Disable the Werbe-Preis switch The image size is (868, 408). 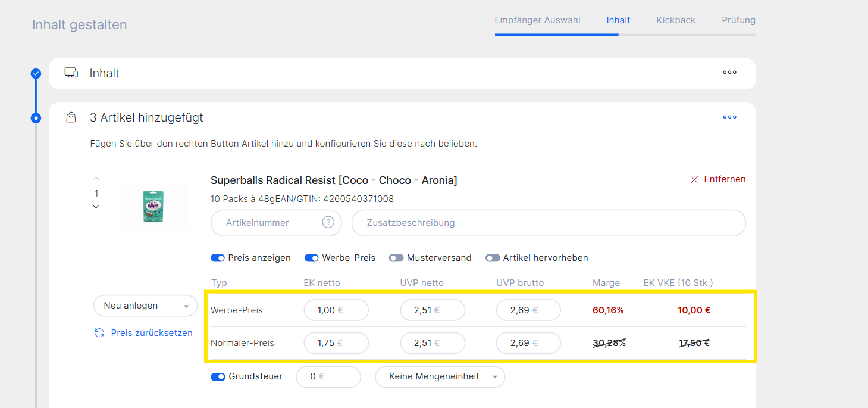(312, 258)
